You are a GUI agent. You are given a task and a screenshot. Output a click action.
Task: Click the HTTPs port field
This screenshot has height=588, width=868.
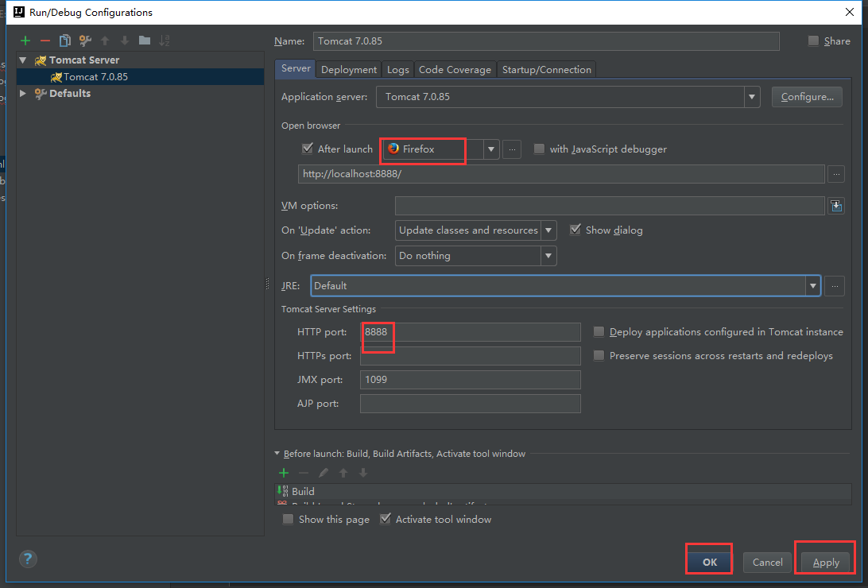click(x=471, y=356)
